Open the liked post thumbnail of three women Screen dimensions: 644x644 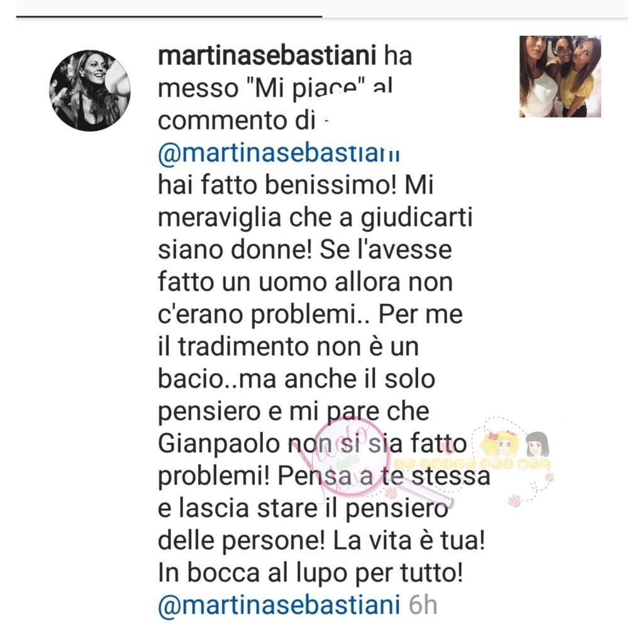point(560,76)
